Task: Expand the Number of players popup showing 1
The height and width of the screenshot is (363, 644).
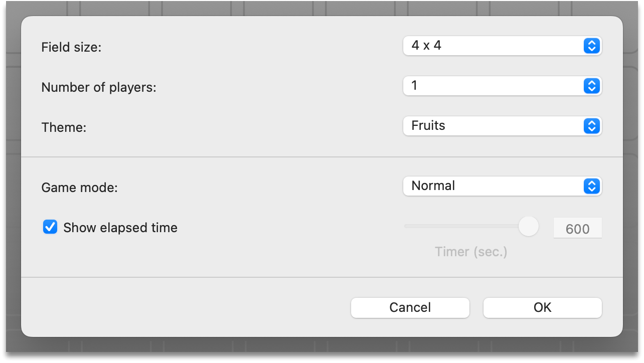Action: pyautogui.click(x=494, y=86)
